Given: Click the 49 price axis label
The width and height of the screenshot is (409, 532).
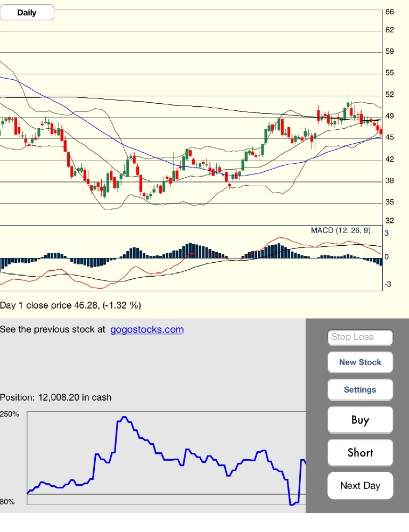Looking at the screenshot, I should pos(390,116).
